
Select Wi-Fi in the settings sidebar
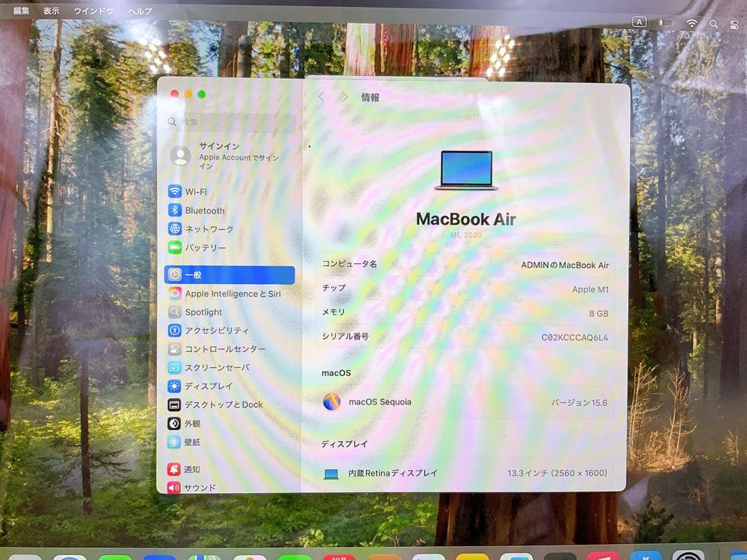(206, 192)
